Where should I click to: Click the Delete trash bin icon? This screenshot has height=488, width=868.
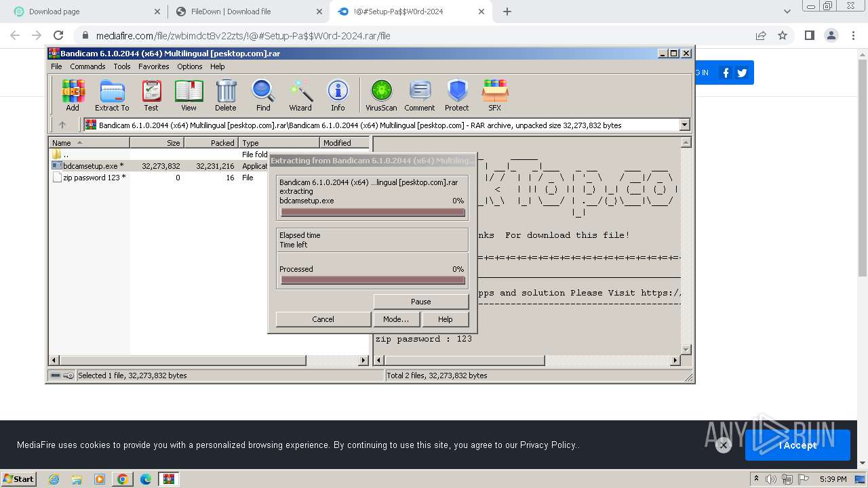coord(226,95)
